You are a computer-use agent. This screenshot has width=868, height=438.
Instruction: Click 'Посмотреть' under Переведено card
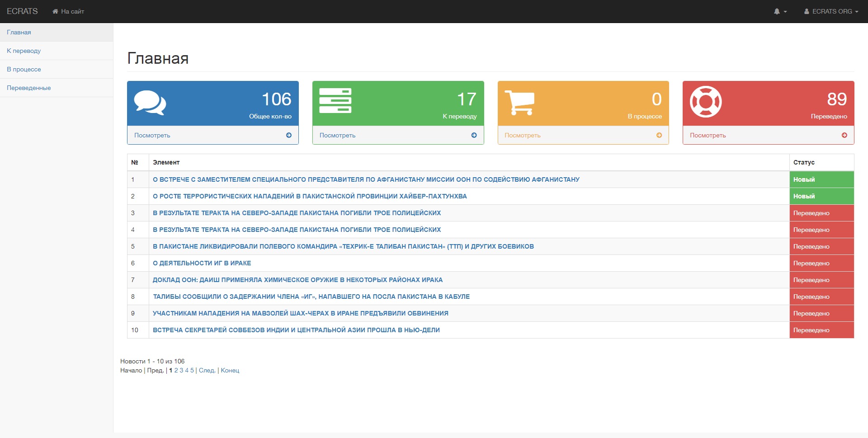tap(708, 135)
